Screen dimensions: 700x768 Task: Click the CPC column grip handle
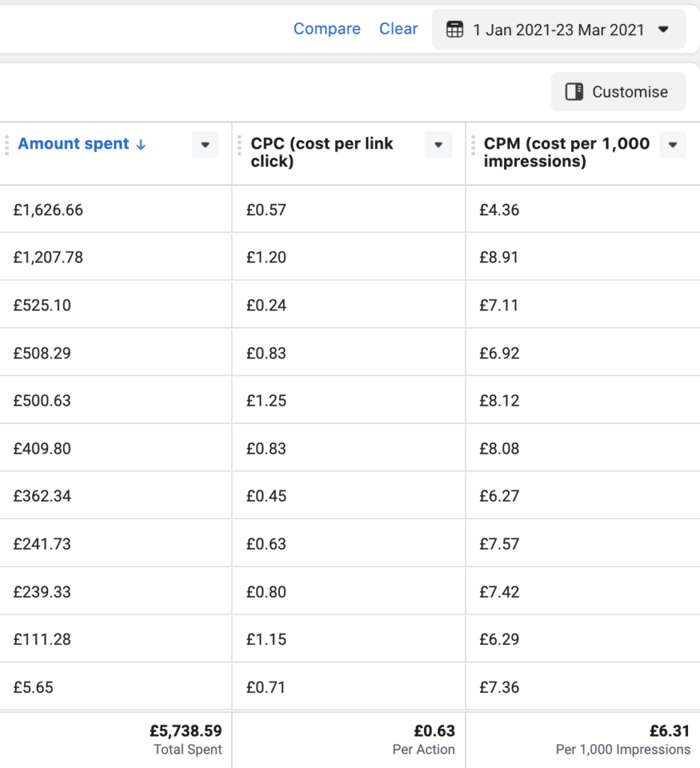point(239,144)
